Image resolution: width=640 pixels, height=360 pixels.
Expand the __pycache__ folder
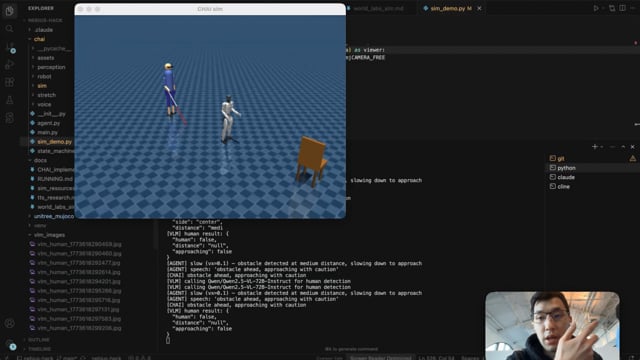tap(54, 49)
